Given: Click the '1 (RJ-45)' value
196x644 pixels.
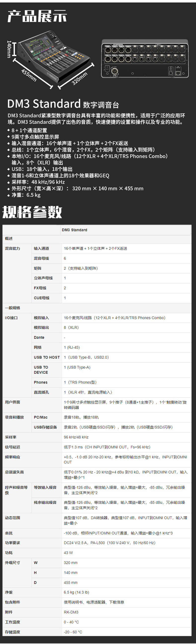Looking at the screenshot, I should click(72, 348).
